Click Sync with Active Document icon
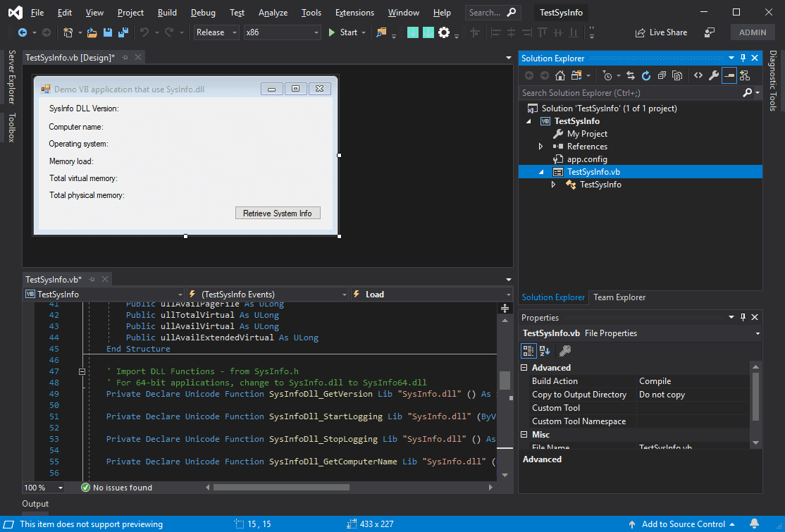785x532 pixels. click(x=631, y=75)
